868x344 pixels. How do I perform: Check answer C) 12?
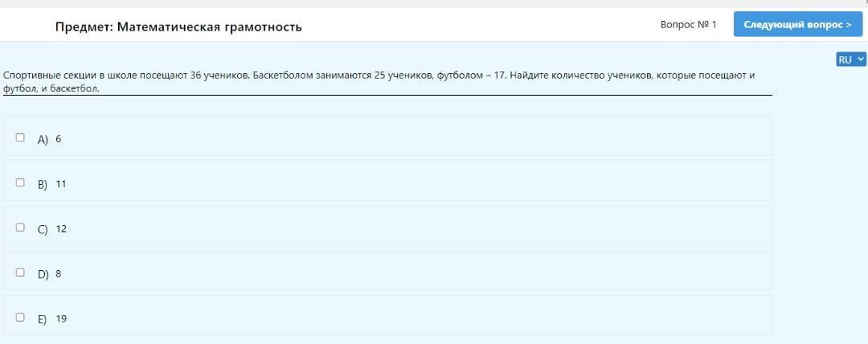click(20, 227)
